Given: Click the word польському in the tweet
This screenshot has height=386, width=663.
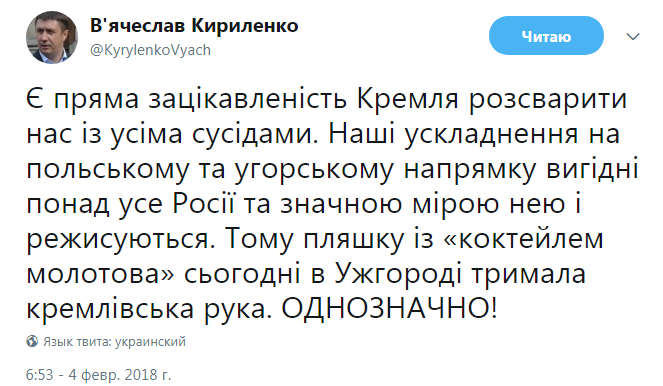Looking at the screenshot, I should (108, 170).
